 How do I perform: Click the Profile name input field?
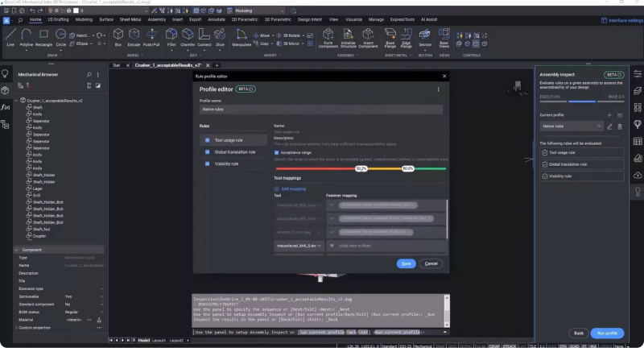pyautogui.click(x=320, y=110)
